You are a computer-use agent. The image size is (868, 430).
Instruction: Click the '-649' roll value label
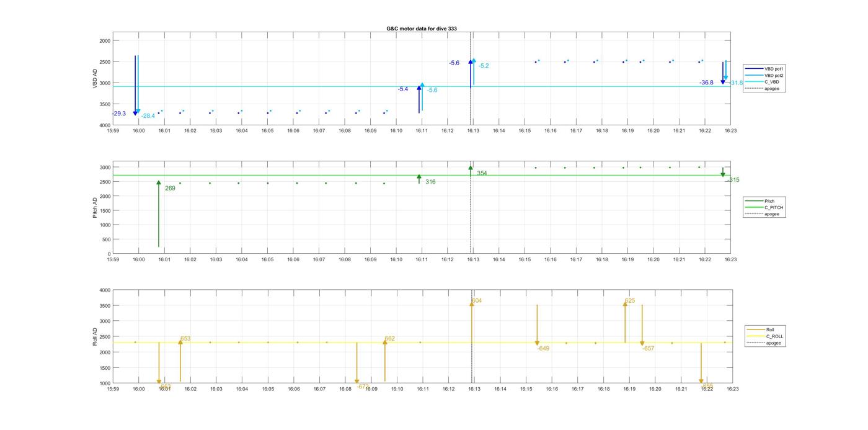[x=543, y=349]
